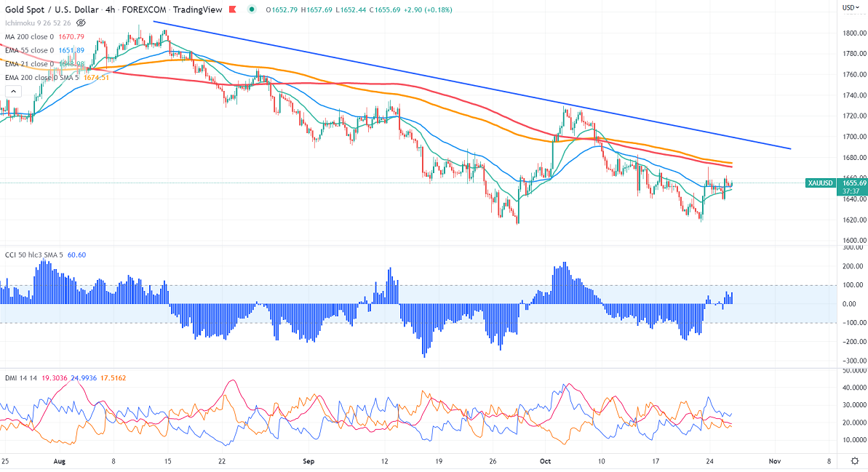Click the MA 200 value 1670.79

coord(71,36)
